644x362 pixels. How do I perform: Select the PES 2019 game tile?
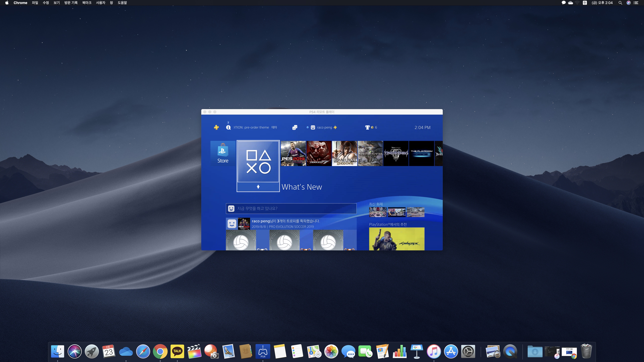(293, 153)
